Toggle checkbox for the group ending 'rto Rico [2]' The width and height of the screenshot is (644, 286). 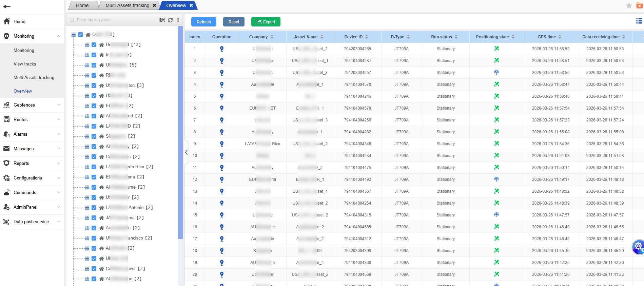click(x=94, y=167)
